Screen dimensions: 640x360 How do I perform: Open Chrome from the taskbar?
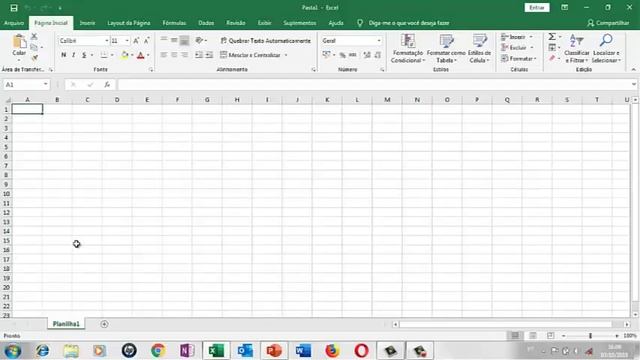pyautogui.click(x=158, y=350)
